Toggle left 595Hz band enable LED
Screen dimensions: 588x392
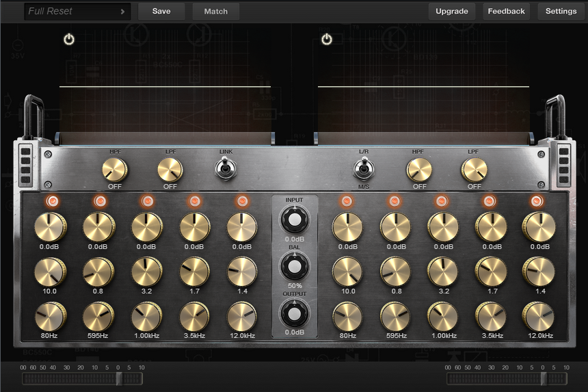(100, 201)
